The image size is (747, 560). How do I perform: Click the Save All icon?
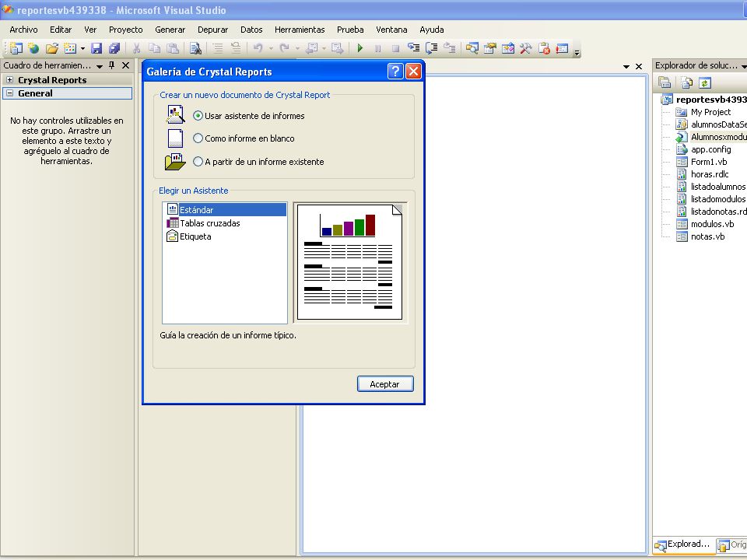pyautogui.click(x=114, y=48)
